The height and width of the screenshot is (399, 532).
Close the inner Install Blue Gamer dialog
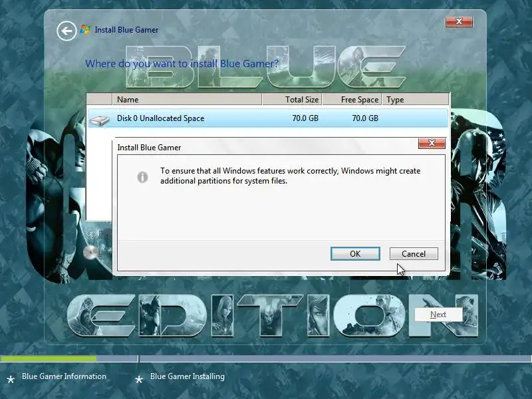[x=432, y=143]
